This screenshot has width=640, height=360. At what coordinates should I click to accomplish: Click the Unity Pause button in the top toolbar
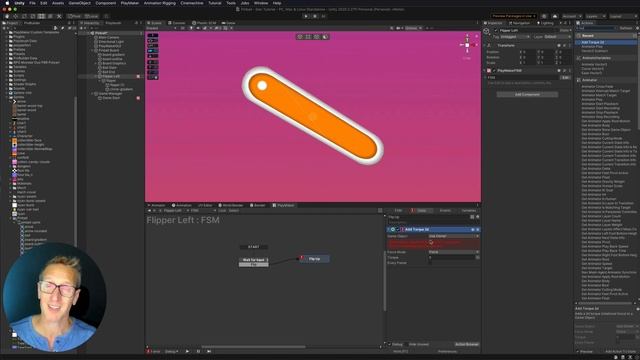[315, 16]
